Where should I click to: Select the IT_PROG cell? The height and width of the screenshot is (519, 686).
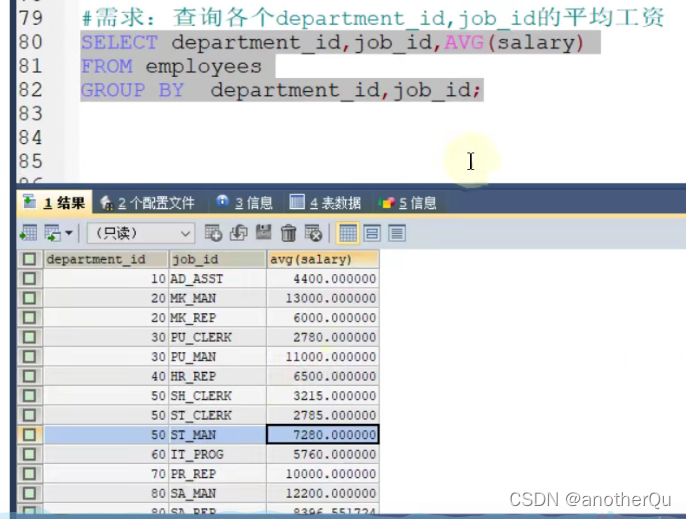coord(217,454)
